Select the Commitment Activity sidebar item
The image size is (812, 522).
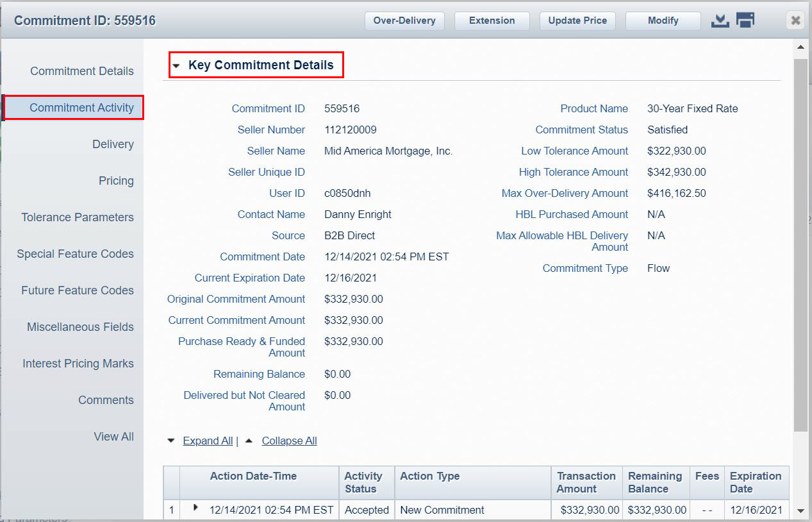coord(81,108)
